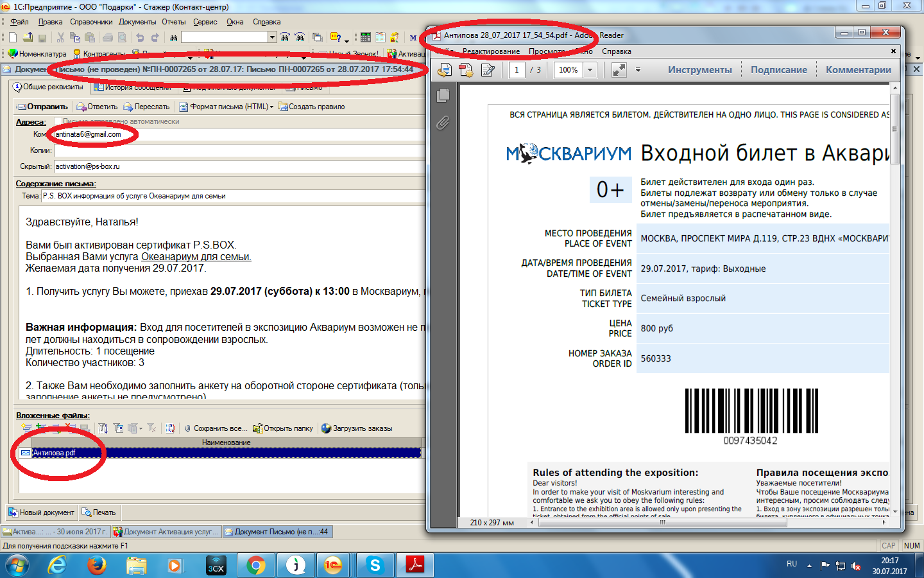
Task: Click the Отправить button to send letter
Action: [x=42, y=107]
